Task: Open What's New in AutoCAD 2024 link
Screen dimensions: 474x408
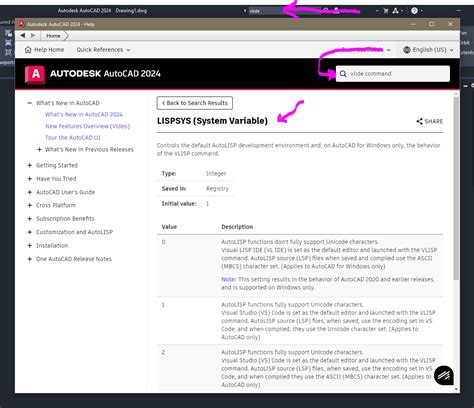Action: (84, 114)
